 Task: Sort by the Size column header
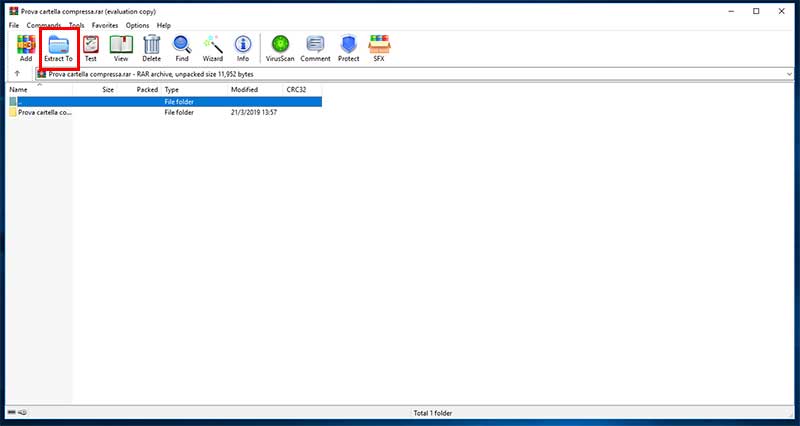point(95,89)
